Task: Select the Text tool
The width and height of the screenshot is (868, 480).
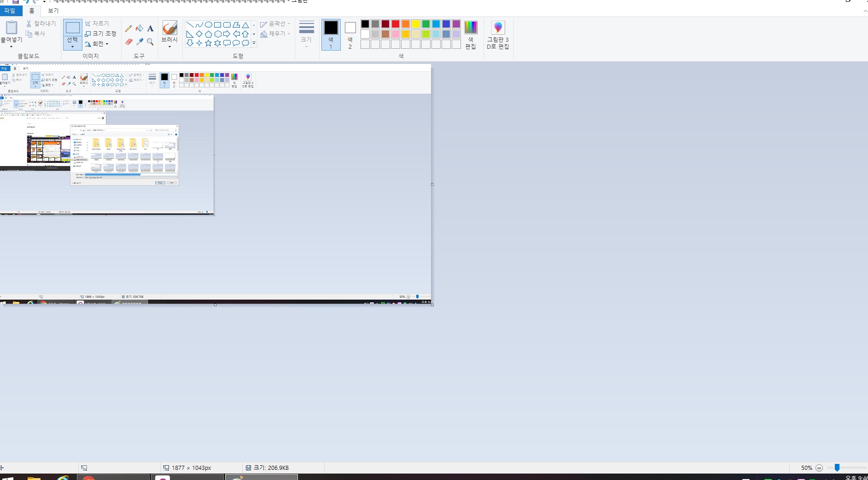Action: pos(150,29)
